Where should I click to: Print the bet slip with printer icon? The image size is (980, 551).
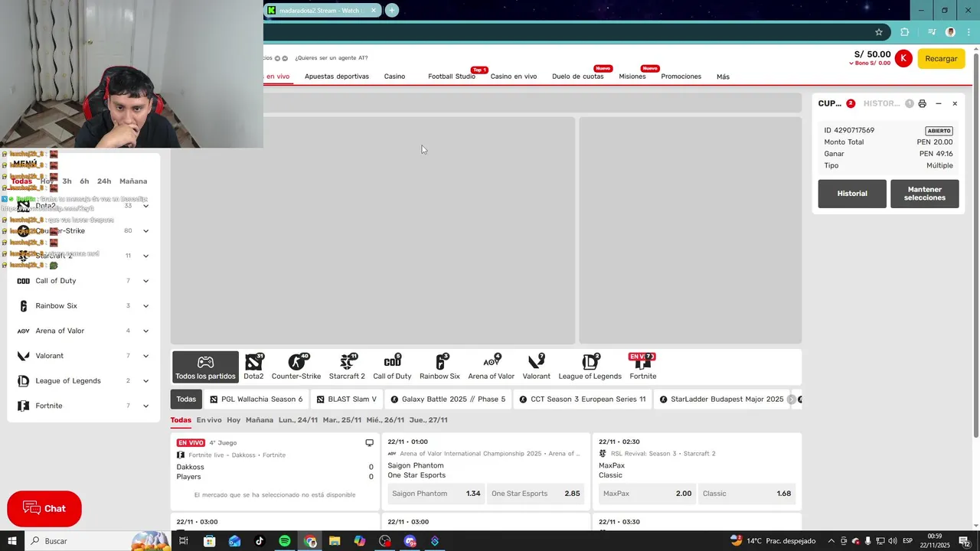point(922,103)
